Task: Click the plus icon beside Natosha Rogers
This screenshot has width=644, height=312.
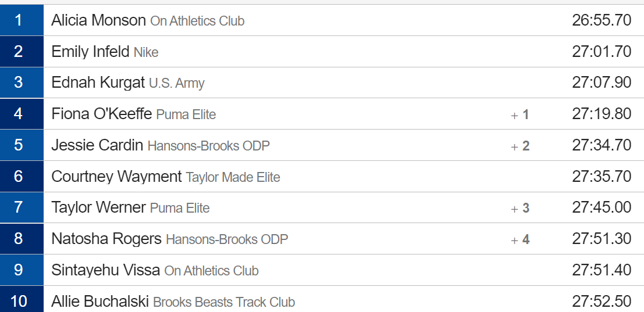Action: pyautogui.click(x=514, y=241)
